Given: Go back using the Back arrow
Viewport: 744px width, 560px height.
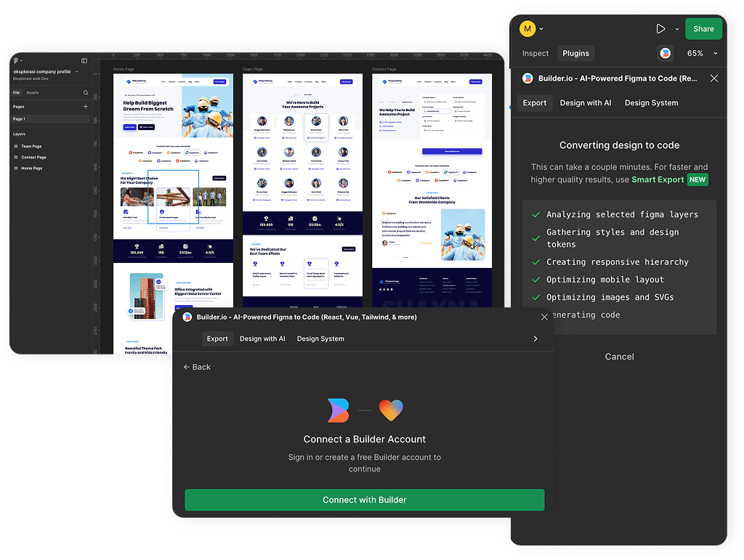Looking at the screenshot, I should [x=197, y=367].
